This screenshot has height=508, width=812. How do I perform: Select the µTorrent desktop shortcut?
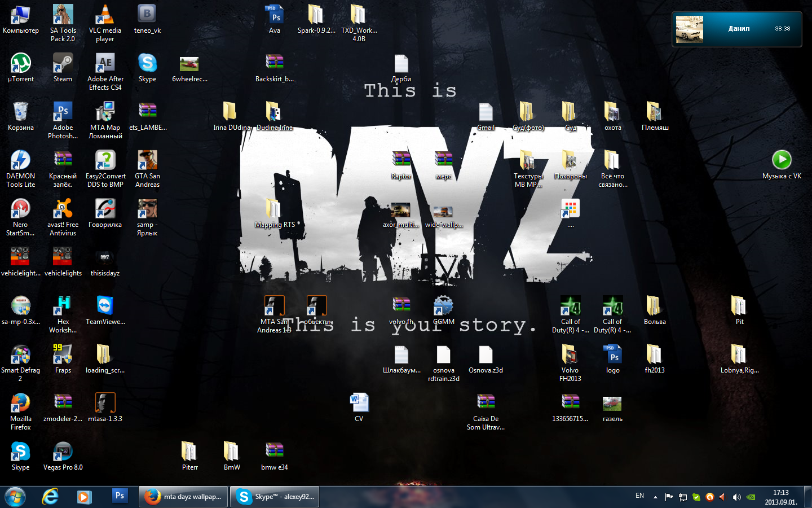coord(21,68)
